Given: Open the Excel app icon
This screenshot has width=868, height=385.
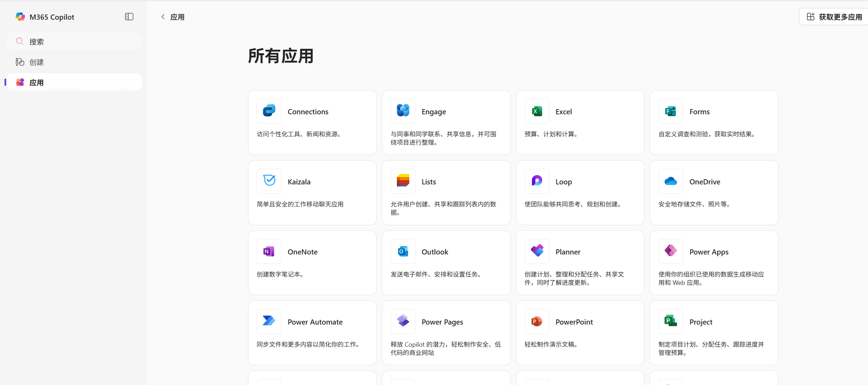Looking at the screenshot, I should (537, 111).
